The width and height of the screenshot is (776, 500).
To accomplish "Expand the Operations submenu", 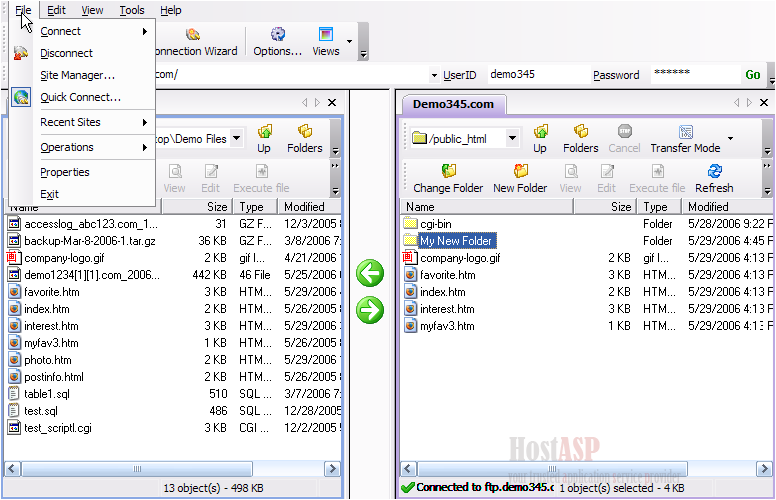I will 94,147.
